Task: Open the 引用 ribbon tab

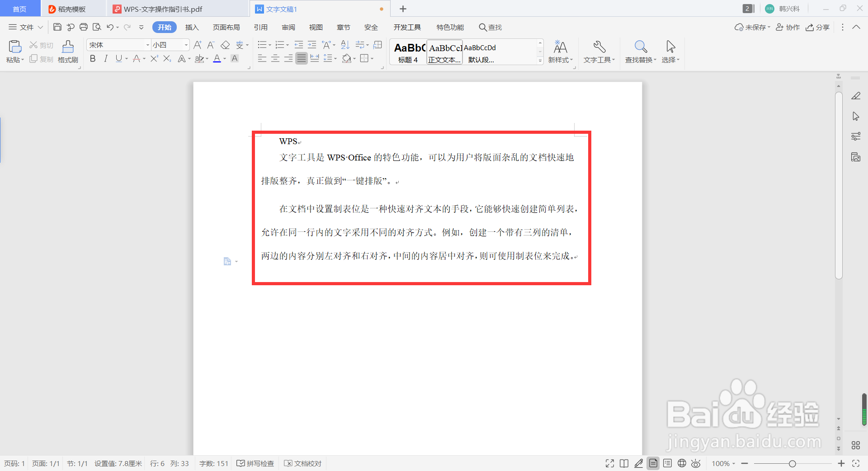Action: point(261,27)
